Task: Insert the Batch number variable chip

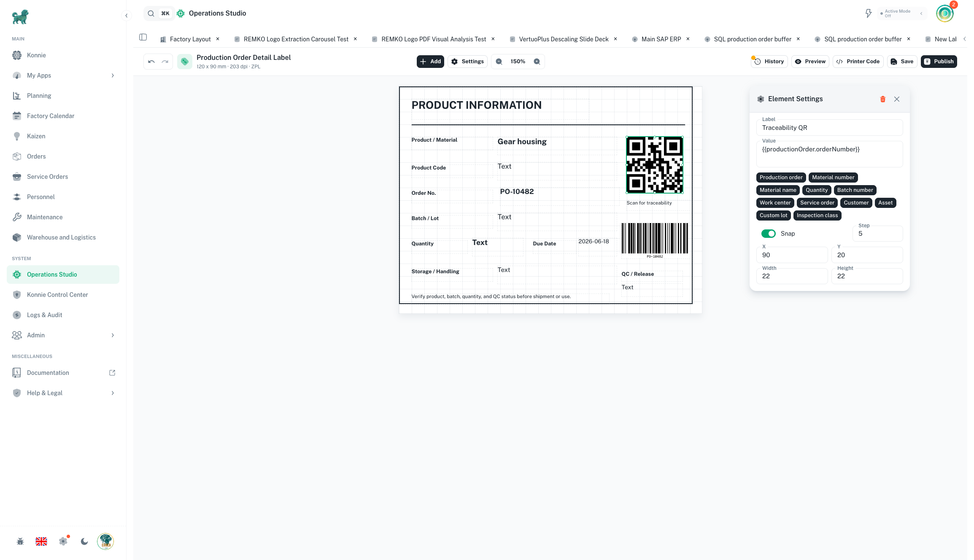Action: (855, 190)
